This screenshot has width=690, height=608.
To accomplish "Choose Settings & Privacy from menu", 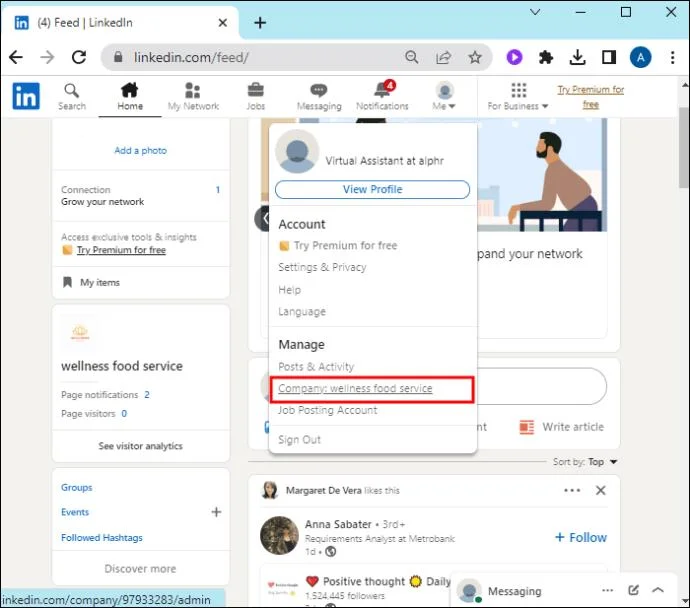I will pos(322,267).
